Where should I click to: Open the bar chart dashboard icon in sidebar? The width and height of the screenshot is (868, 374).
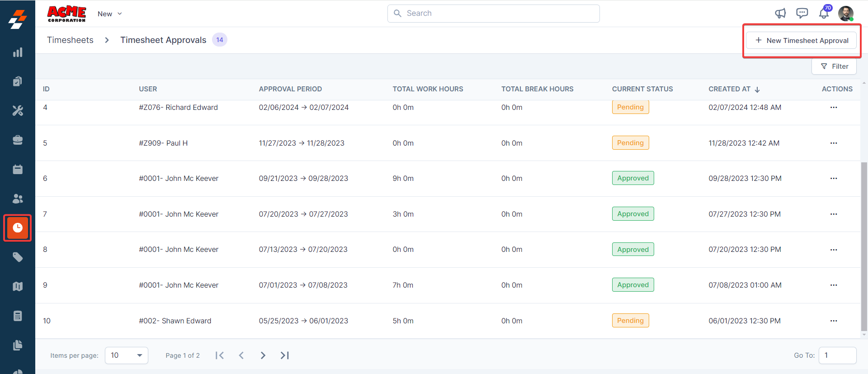(x=18, y=52)
